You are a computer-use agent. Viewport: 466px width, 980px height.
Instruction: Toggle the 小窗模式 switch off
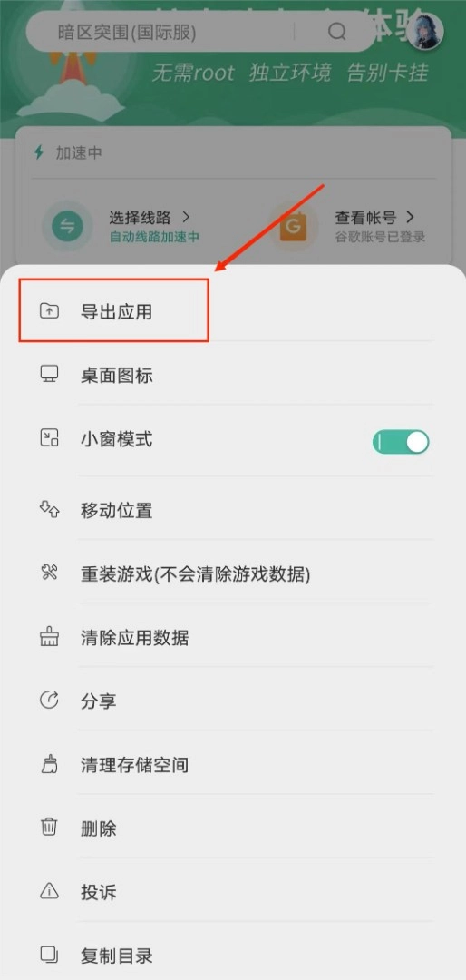click(401, 442)
